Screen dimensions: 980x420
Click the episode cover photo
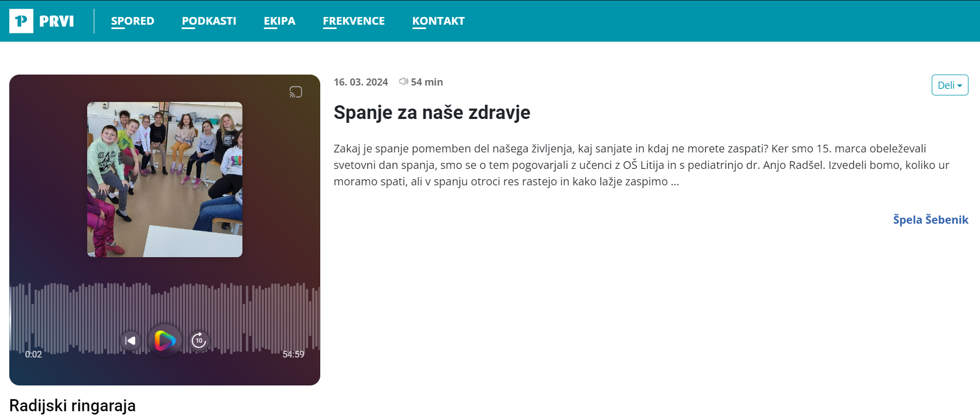[165, 179]
